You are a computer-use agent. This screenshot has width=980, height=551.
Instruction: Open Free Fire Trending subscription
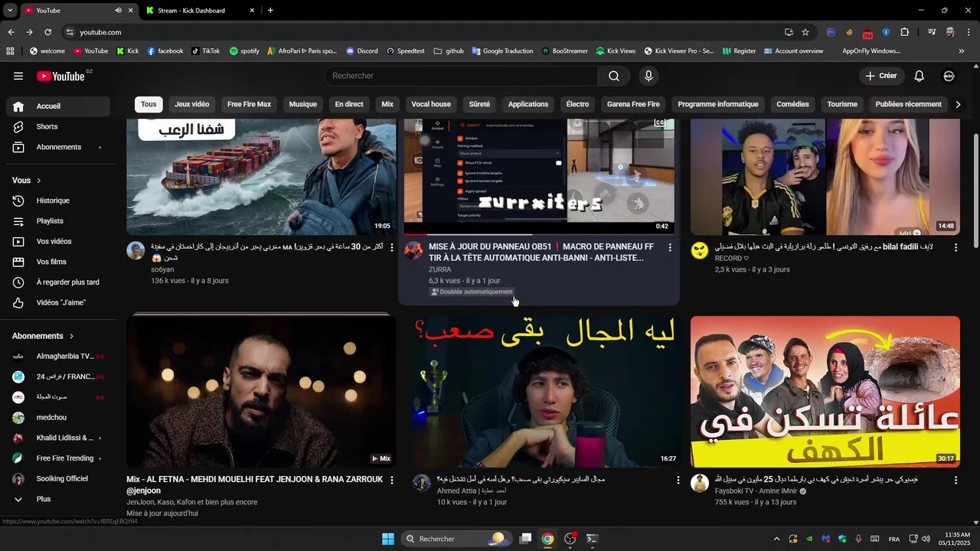58,458
